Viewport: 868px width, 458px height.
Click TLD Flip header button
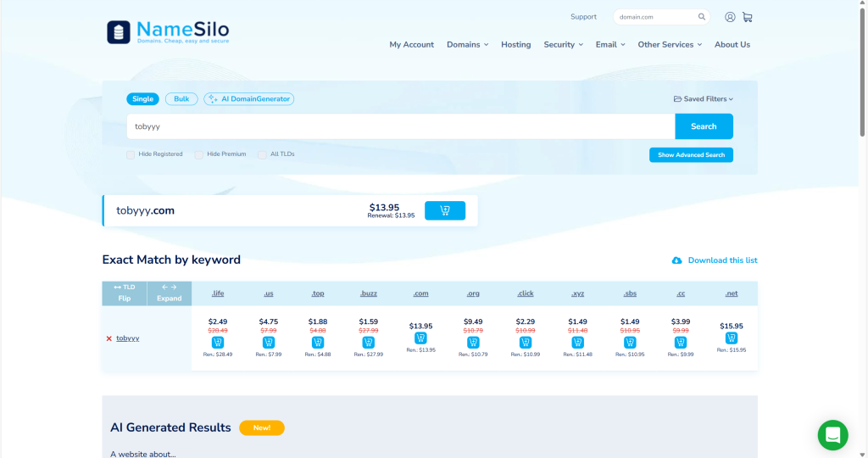pyautogui.click(x=125, y=293)
